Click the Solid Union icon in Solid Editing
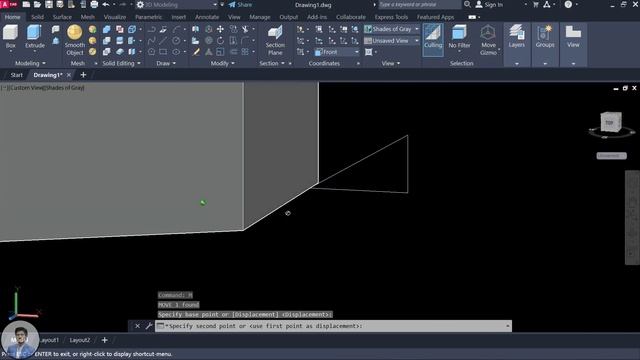The height and width of the screenshot is (360, 640). (x=107, y=29)
